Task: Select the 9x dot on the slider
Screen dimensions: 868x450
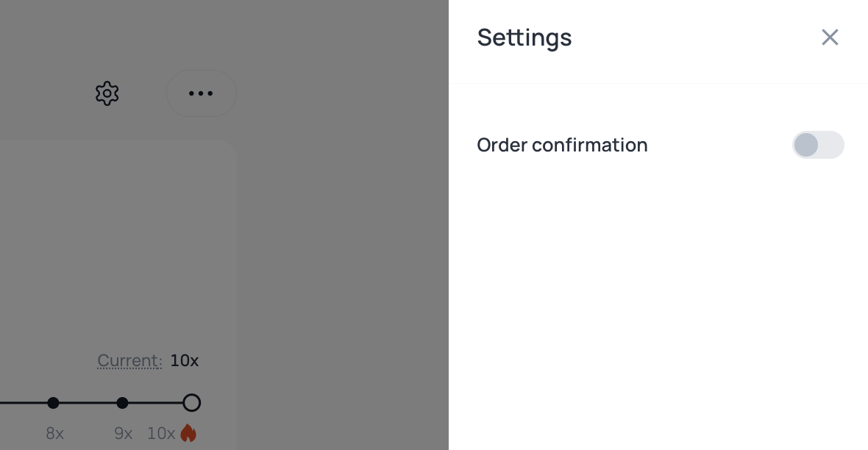Action: click(x=122, y=403)
